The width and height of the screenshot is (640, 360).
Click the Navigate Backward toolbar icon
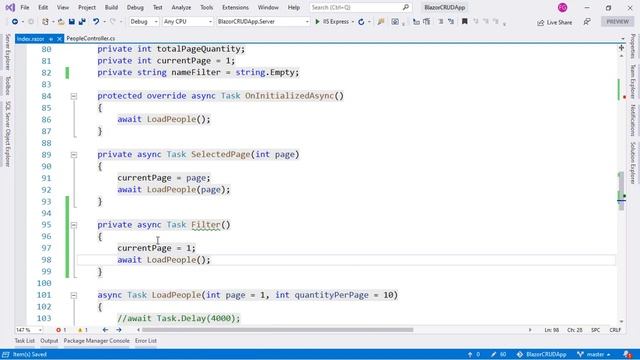click(15, 22)
